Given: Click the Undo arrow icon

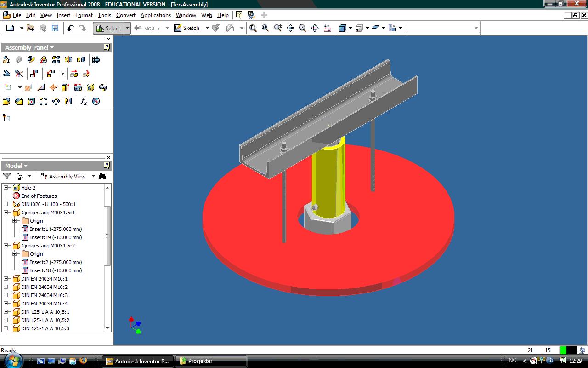Looking at the screenshot, I should click(70, 28).
